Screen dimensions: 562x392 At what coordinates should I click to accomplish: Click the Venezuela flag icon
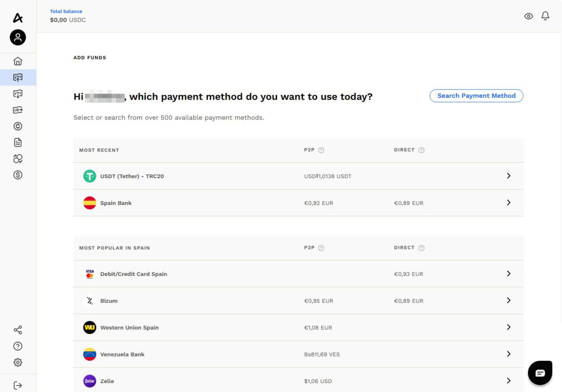(x=89, y=354)
